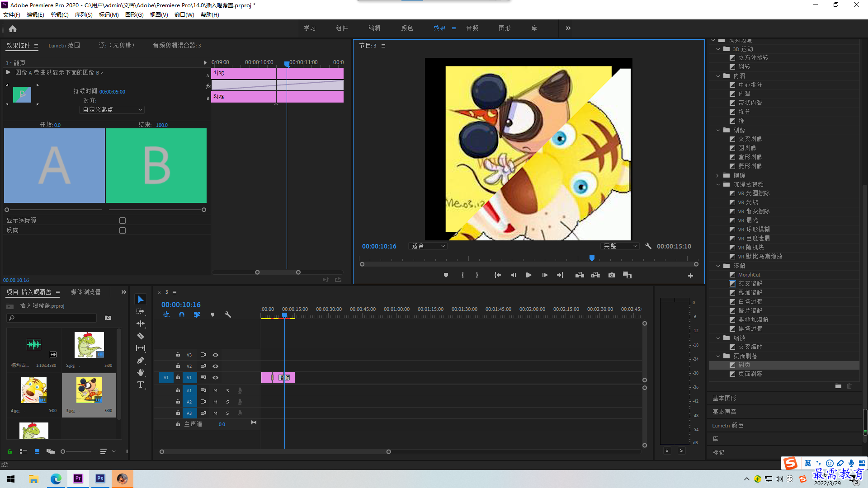
Task: Click the Lift button
Action: pos(580,275)
